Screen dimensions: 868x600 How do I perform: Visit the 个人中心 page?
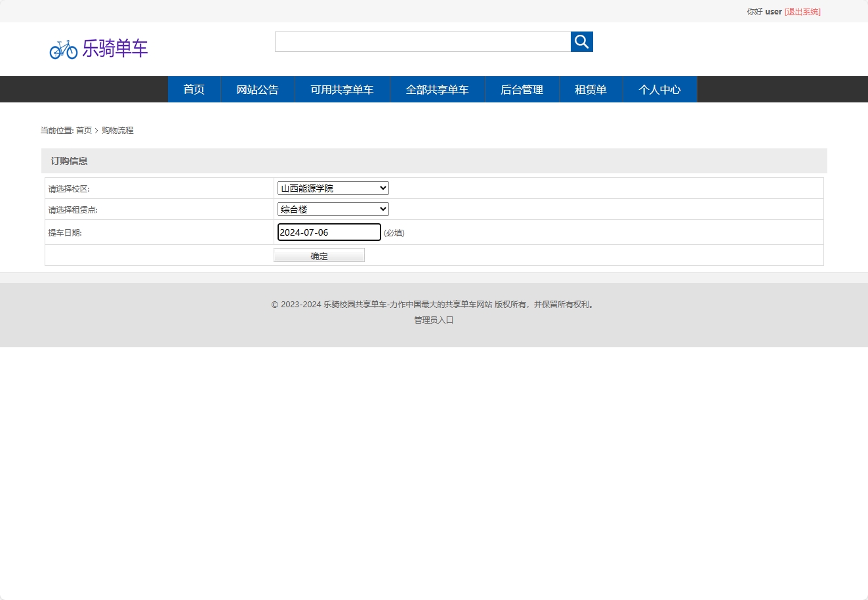[x=659, y=89]
